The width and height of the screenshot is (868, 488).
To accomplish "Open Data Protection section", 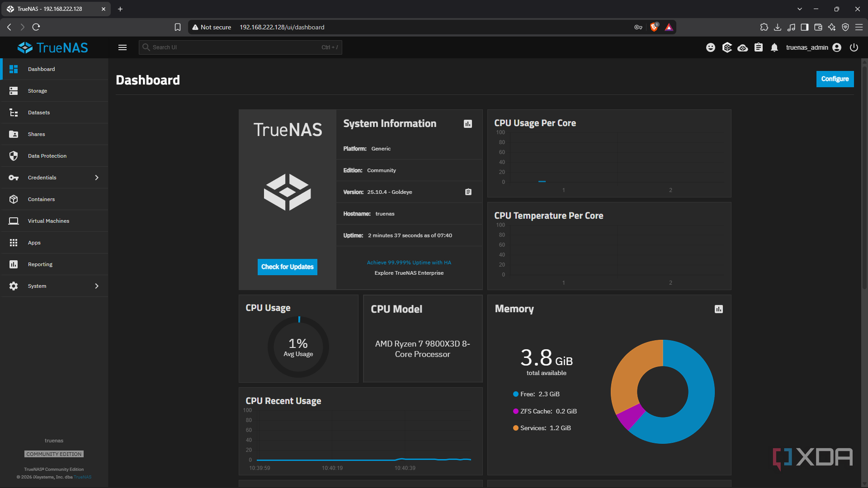I will (x=54, y=156).
